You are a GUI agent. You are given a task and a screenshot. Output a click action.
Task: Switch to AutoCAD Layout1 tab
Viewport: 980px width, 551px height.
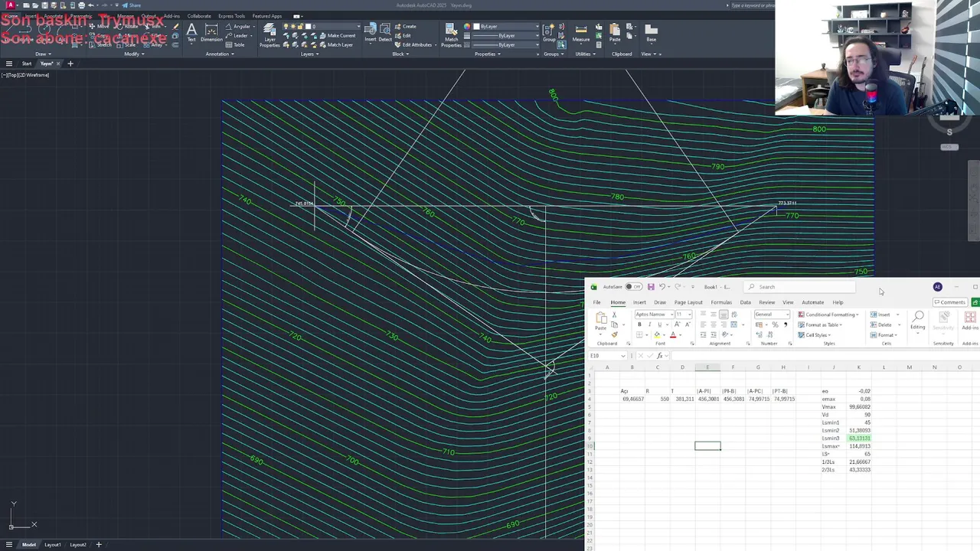click(x=53, y=545)
